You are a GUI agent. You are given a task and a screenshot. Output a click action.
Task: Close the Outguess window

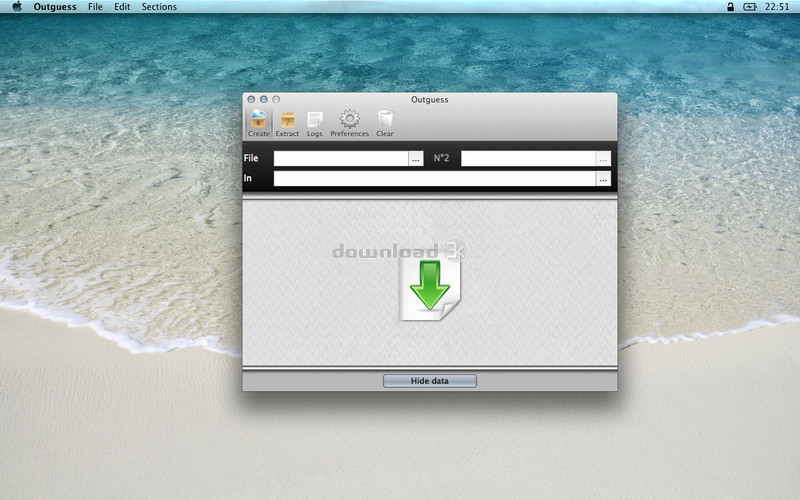[x=251, y=99]
